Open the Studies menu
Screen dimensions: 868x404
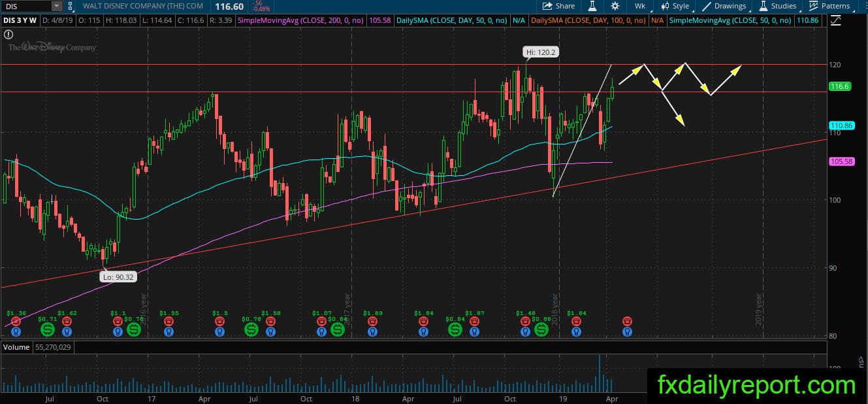point(778,6)
